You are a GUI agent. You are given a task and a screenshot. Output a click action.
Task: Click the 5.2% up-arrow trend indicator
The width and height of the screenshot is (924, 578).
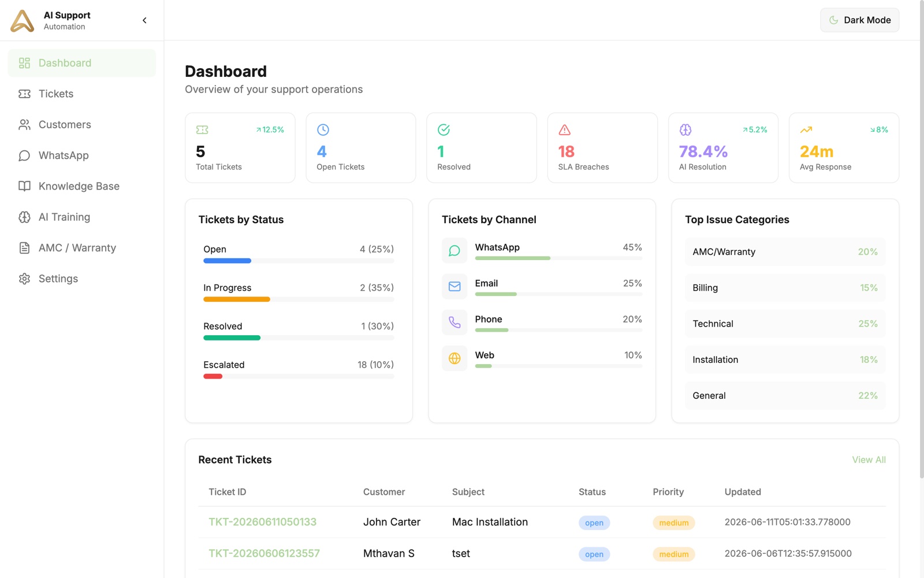click(x=755, y=129)
